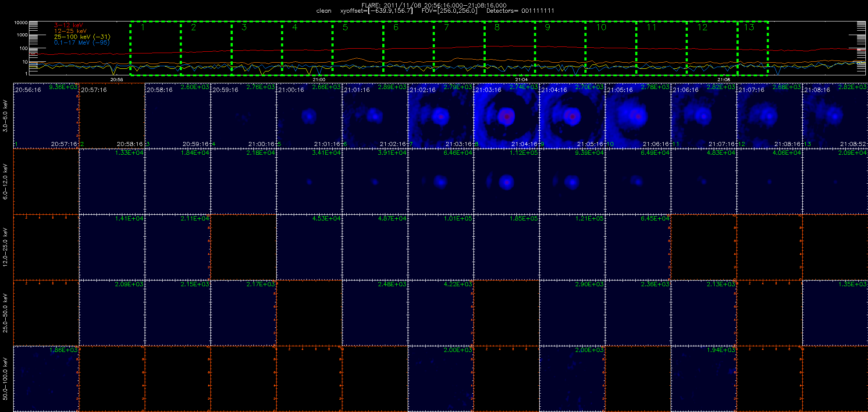Select interval 2 marker in light curve

(x=193, y=27)
